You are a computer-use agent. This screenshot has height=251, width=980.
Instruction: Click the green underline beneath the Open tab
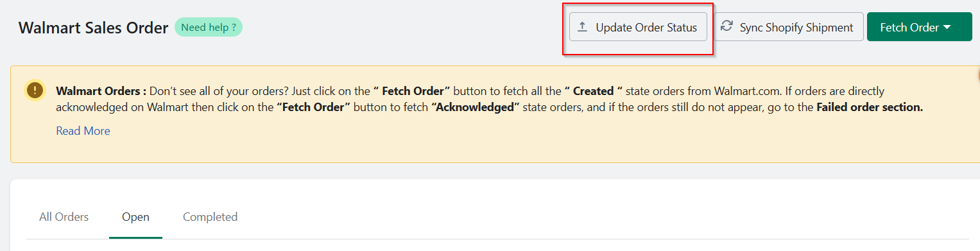135,238
